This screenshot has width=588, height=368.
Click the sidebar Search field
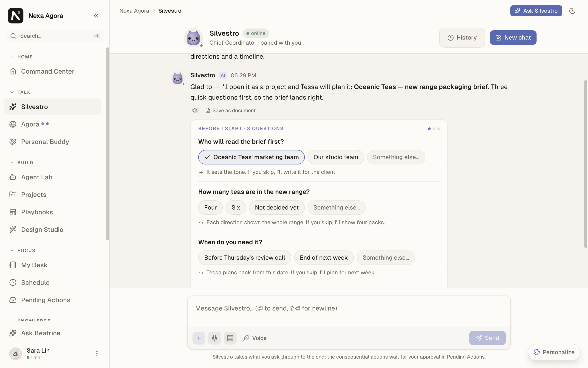click(55, 36)
